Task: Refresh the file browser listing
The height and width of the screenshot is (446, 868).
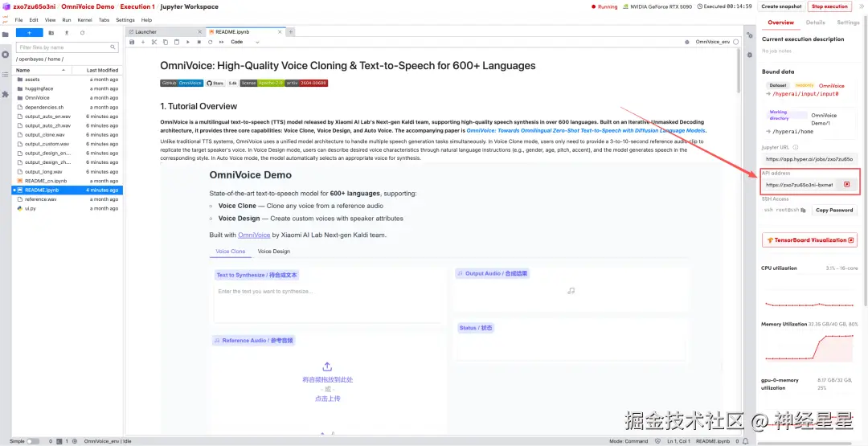Action: [82, 33]
